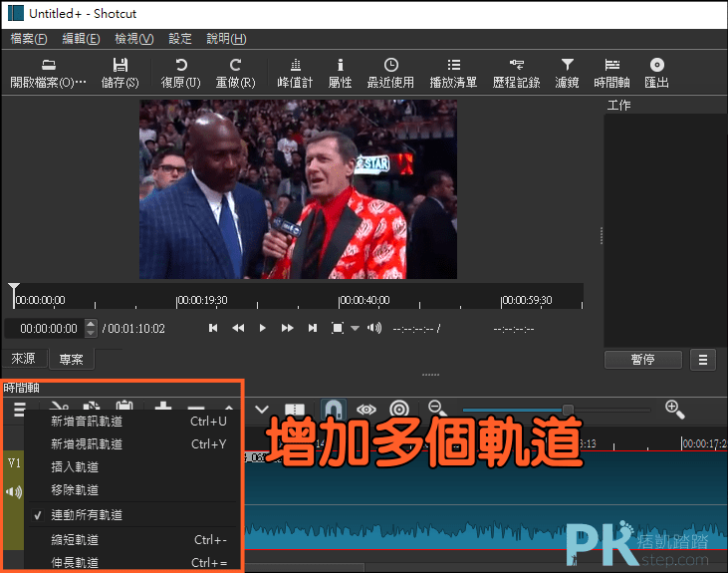
Task: Open the 屬性 (Properties) panel
Action: pos(340,74)
